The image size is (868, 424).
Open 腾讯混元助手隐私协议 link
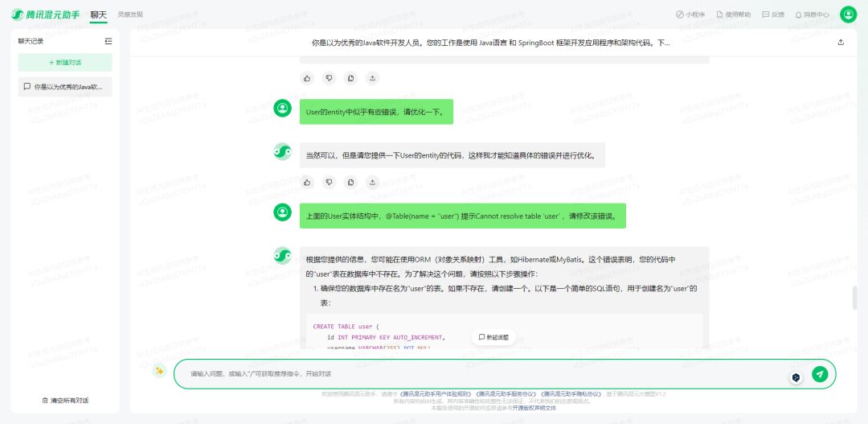pos(571,393)
